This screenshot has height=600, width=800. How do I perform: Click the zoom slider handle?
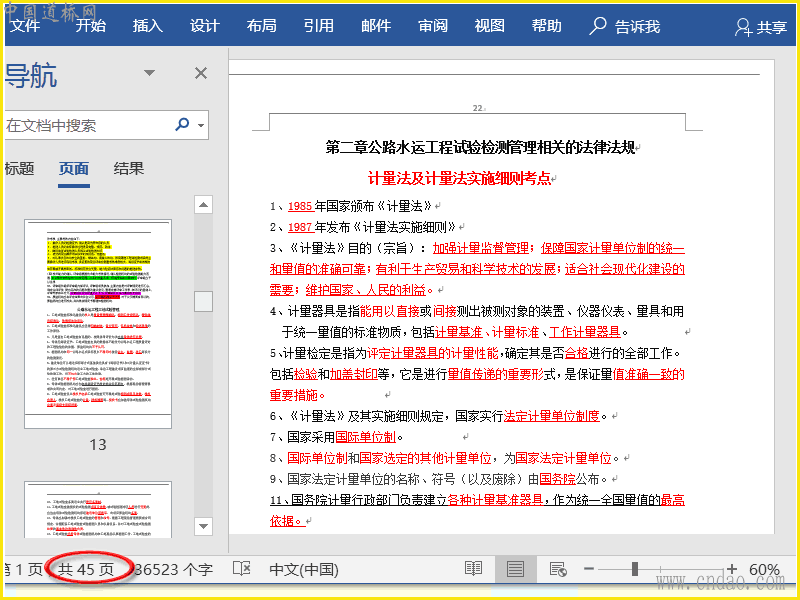(x=634, y=569)
